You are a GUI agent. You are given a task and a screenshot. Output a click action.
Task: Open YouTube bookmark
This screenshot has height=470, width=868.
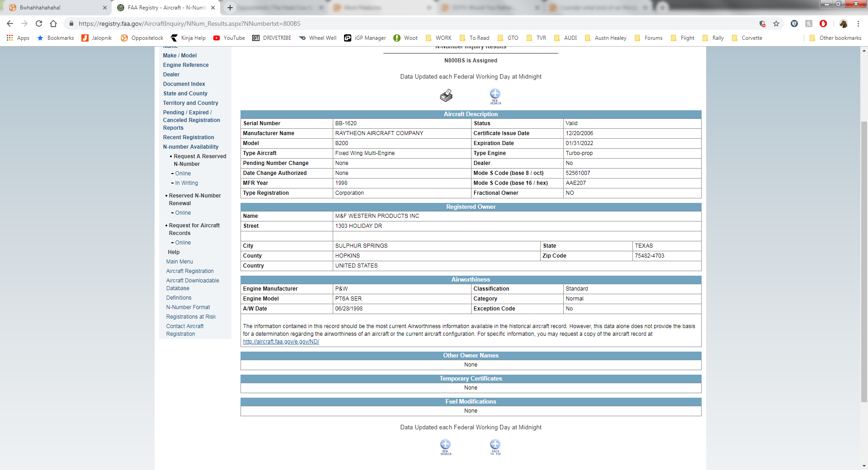pos(229,38)
